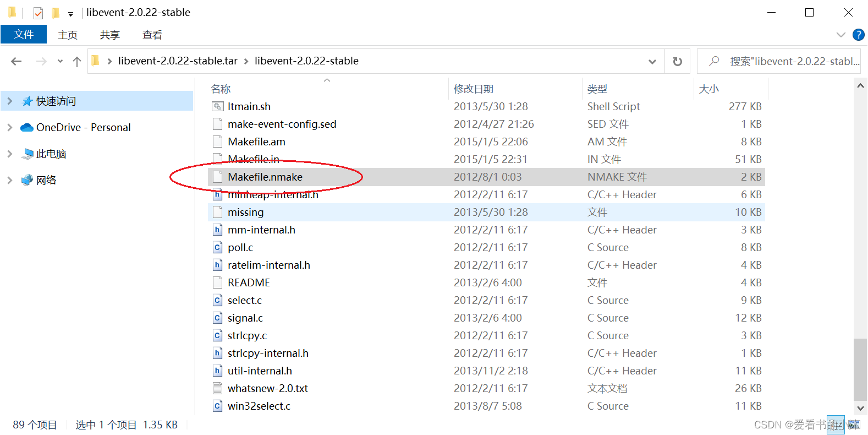Viewport: 868px width, 435px height.
Task: Expand the ribbon with the chevron
Action: coord(840,35)
